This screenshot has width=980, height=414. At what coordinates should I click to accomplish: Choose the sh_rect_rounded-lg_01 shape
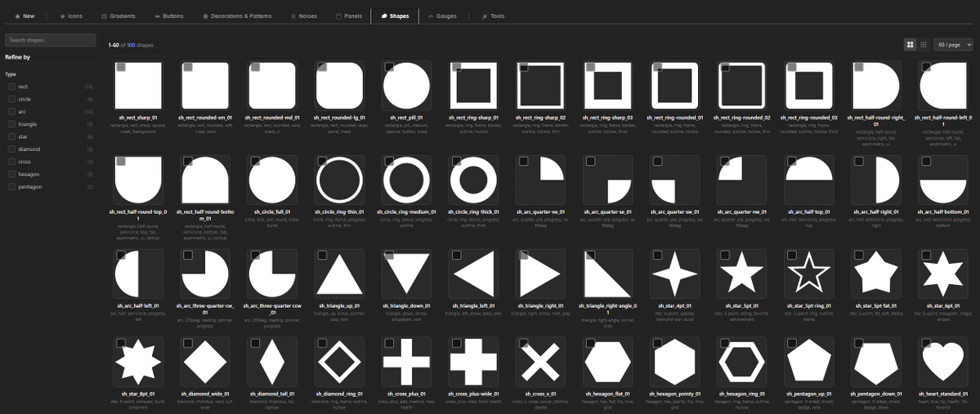pyautogui.click(x=338, y=86)
